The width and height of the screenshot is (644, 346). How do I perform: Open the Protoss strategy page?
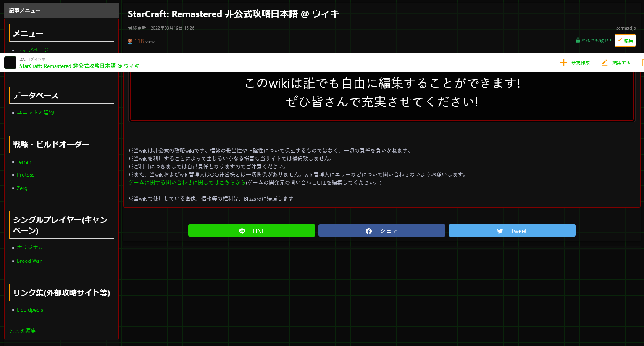point(26,175)
